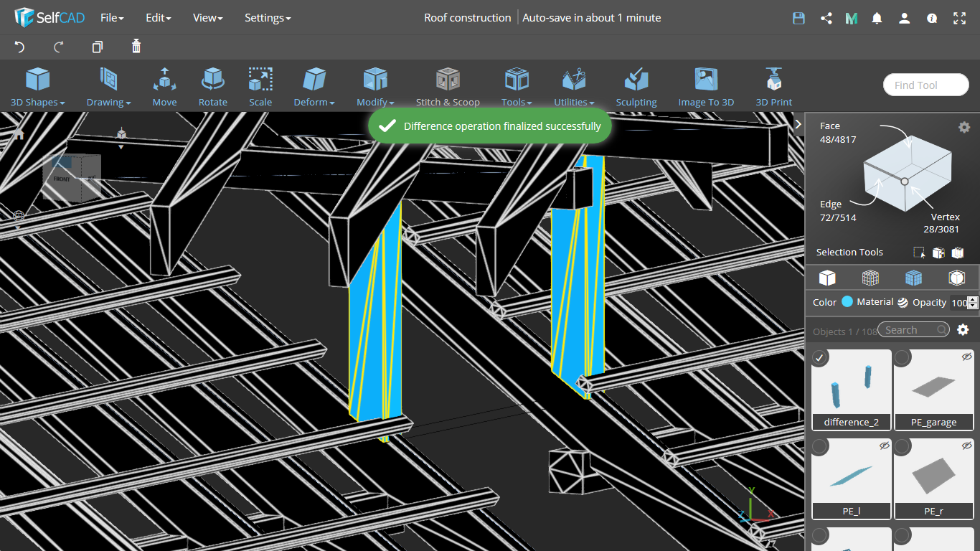Screen dimensions: 980x551
Task: Switch to the rightmost outlined cube view mode
Action: (x=956, y=278)
